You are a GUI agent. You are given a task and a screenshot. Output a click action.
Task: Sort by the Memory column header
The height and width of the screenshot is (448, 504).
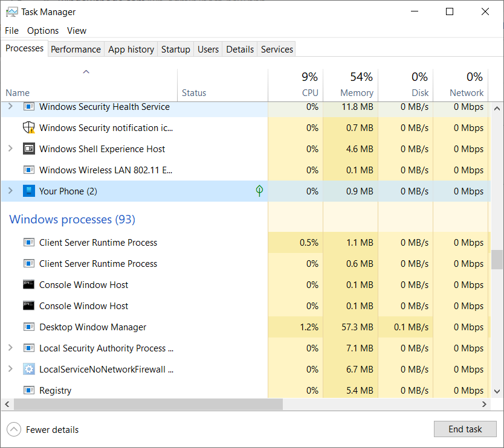point(351,85)
